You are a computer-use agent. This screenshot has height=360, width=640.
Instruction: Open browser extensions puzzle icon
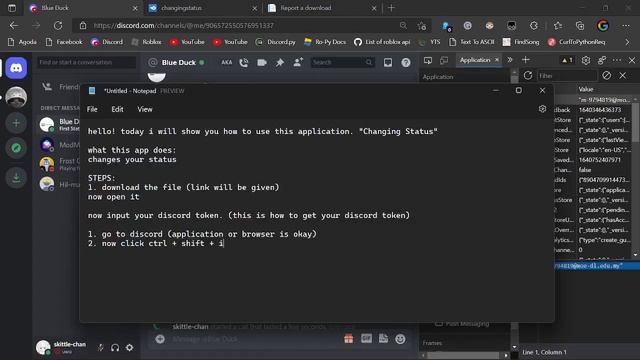[x=534, y=26]
